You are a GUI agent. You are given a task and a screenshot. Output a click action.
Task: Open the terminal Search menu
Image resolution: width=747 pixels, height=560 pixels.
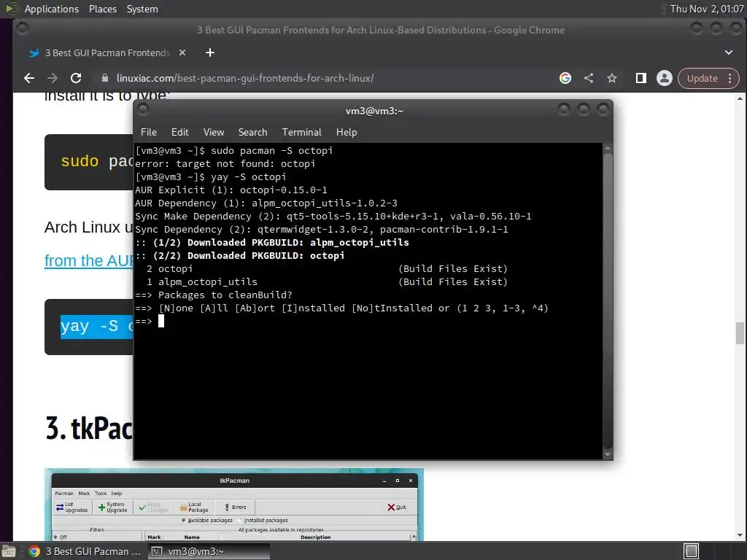(252, 133)
